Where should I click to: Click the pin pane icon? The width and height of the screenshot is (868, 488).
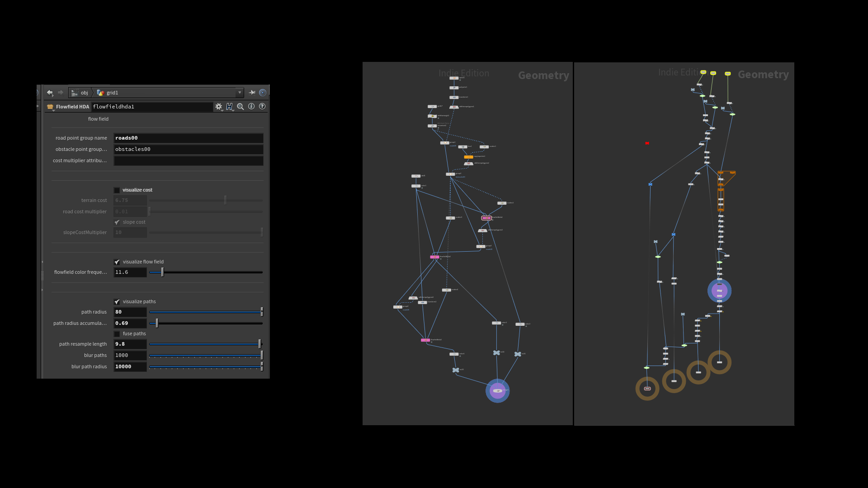pos(252,93)
